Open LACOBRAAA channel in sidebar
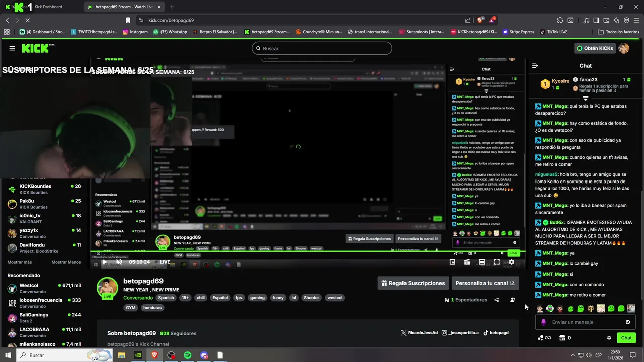The image size is (644, 362). point(44,332)
